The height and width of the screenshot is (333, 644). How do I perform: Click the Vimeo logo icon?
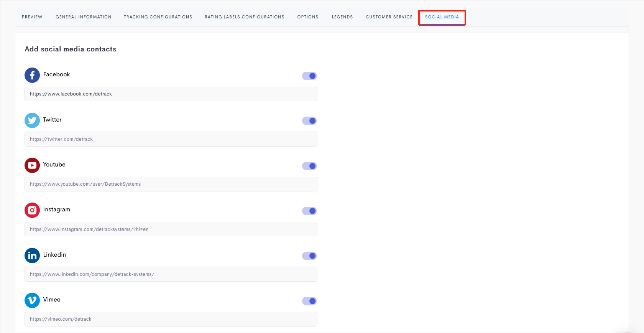pyautogui.click(x=32, y=300)
